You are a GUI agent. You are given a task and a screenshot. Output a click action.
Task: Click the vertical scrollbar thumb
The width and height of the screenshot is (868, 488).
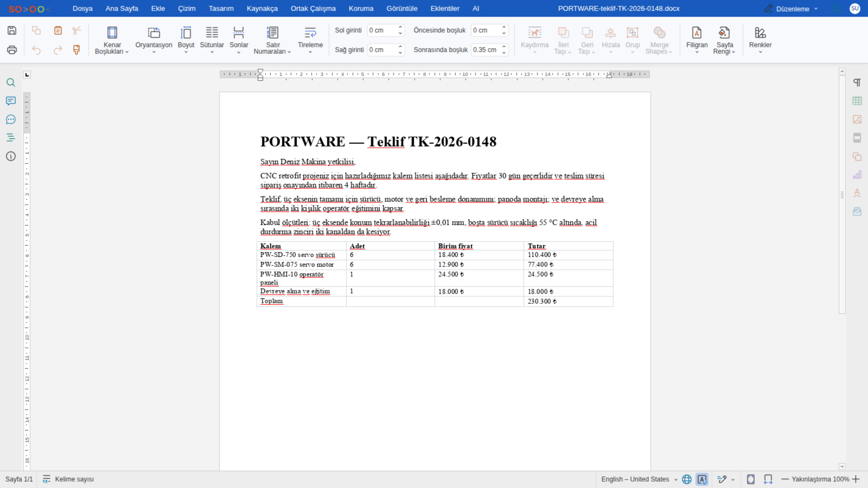coord(842,195)
